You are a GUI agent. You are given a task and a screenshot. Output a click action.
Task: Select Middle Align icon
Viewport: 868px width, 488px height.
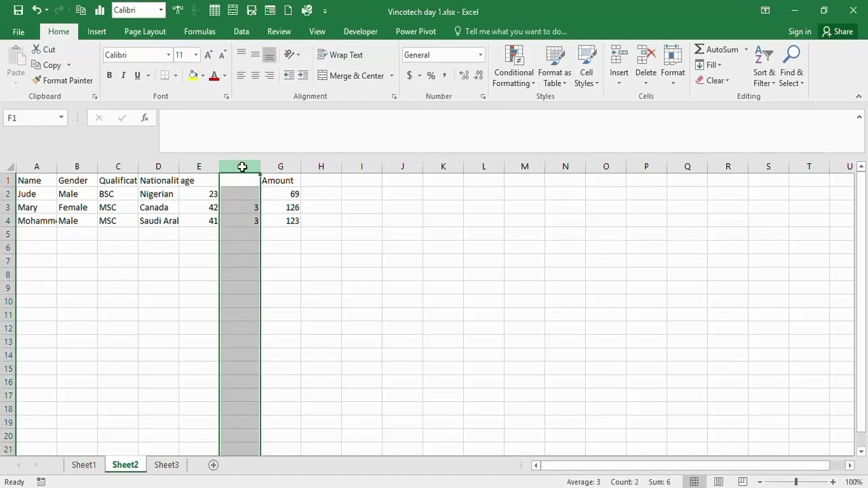tap(255, 55)
